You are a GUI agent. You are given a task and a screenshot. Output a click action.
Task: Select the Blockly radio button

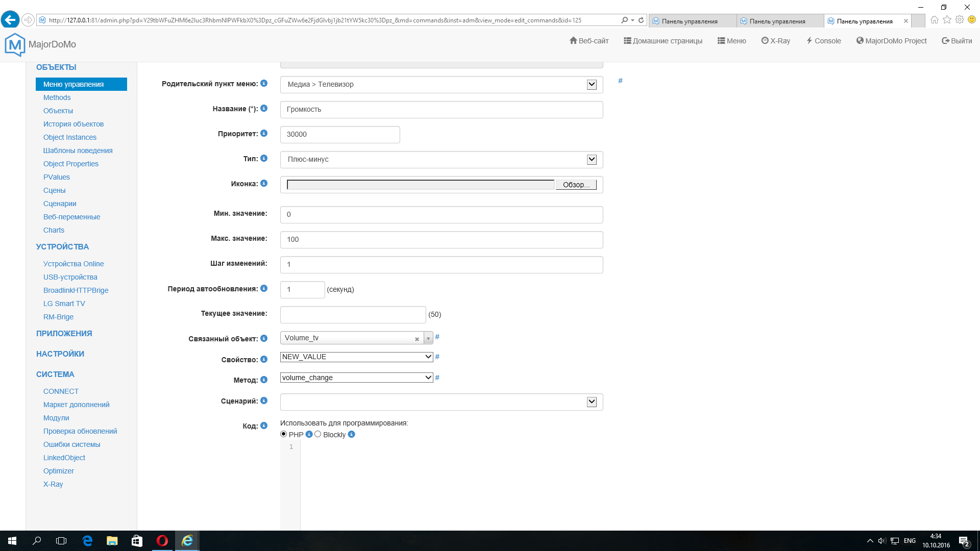pyautogui.click(x=318, y=434)
